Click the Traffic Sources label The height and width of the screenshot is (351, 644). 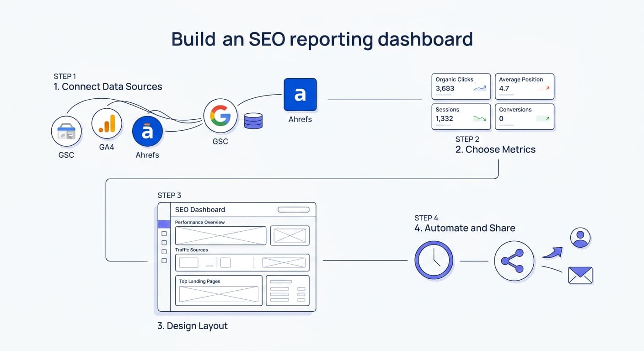click(192, 250)
